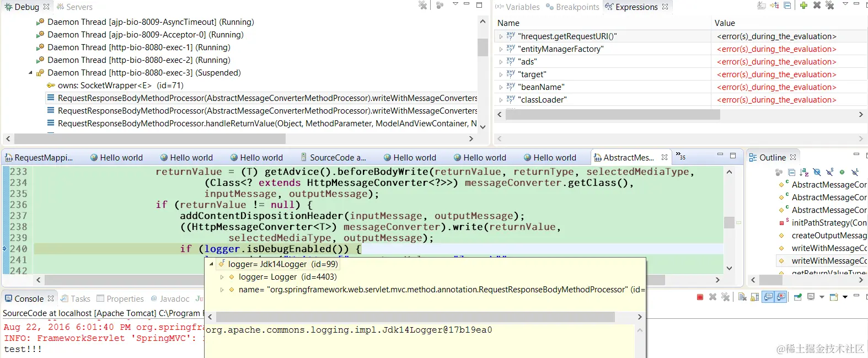Click Open Console new-window icon

coord(834,297)
